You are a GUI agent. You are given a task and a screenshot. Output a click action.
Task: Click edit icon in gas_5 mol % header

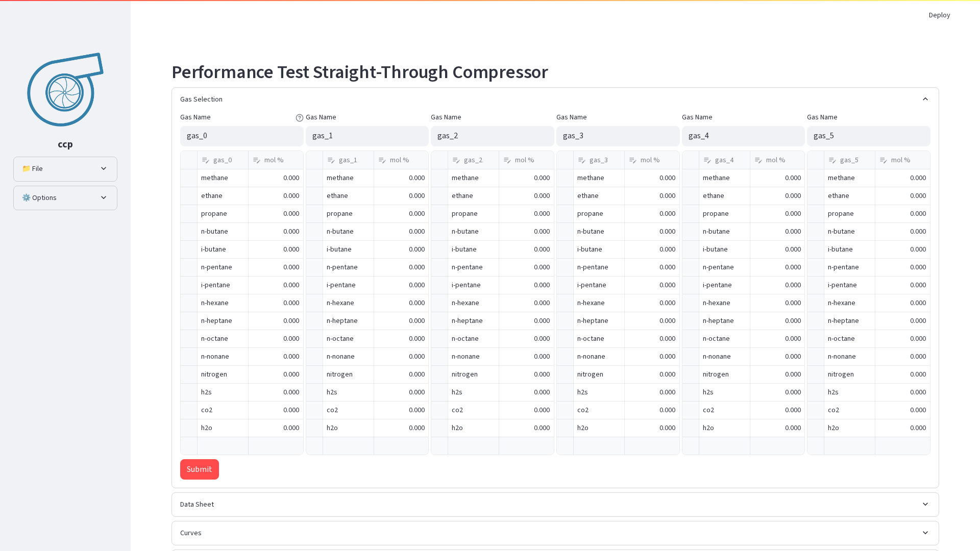(884, 160)
